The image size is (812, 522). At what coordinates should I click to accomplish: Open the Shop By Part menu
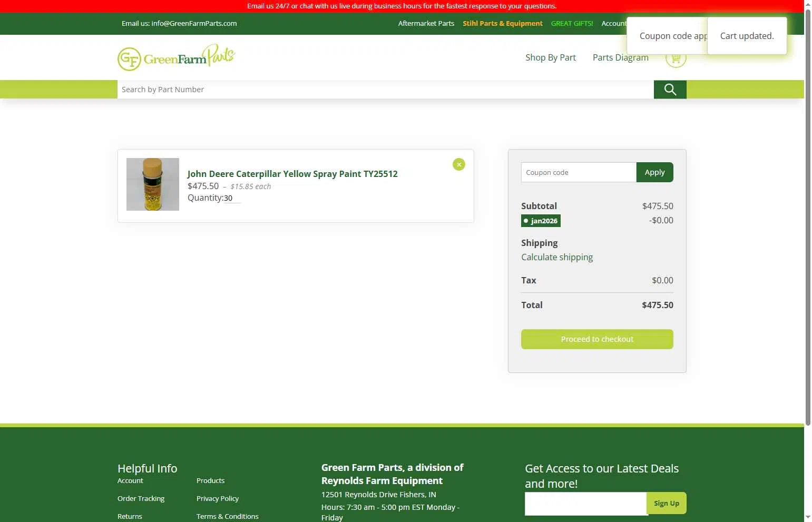550,57
